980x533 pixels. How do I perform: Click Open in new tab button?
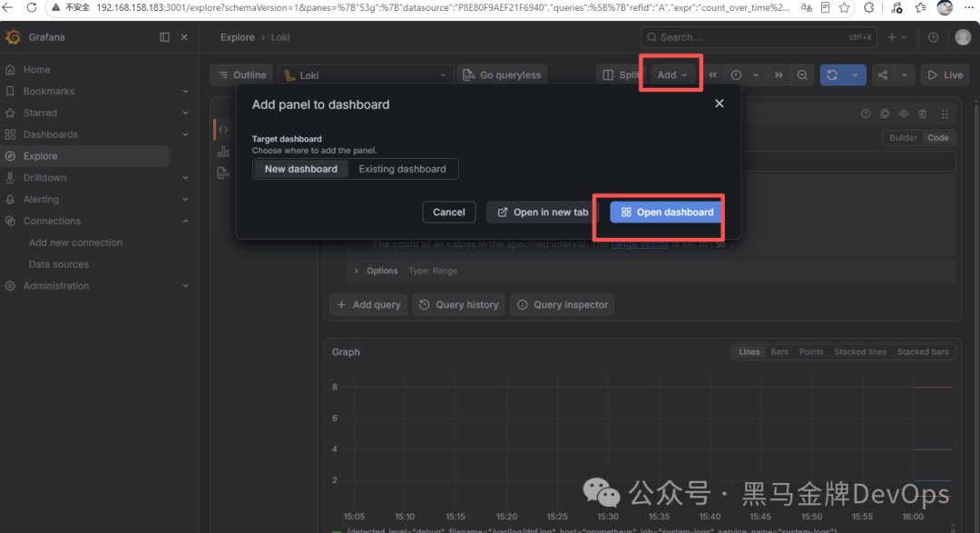[543, 212]
